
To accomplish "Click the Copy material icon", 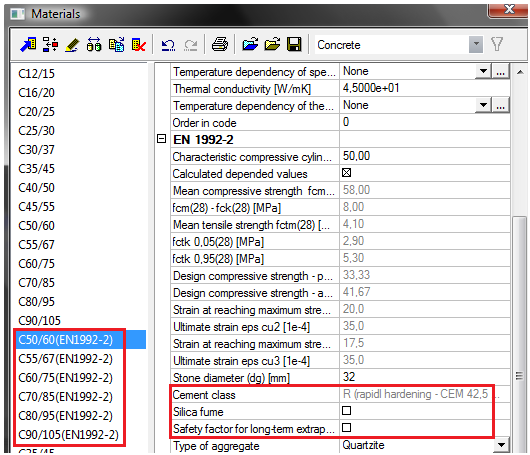I will [116, 45].
